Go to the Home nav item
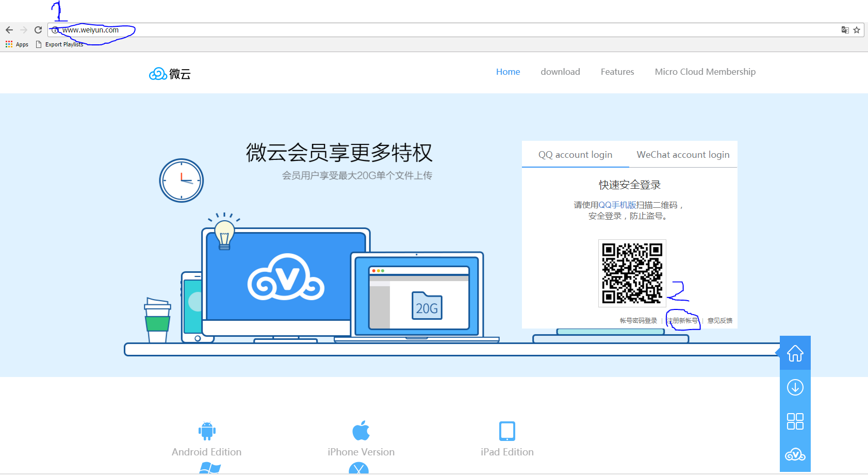Image resolution: width=868 pixels, height=475 pixels. click(x=508, y=72)
